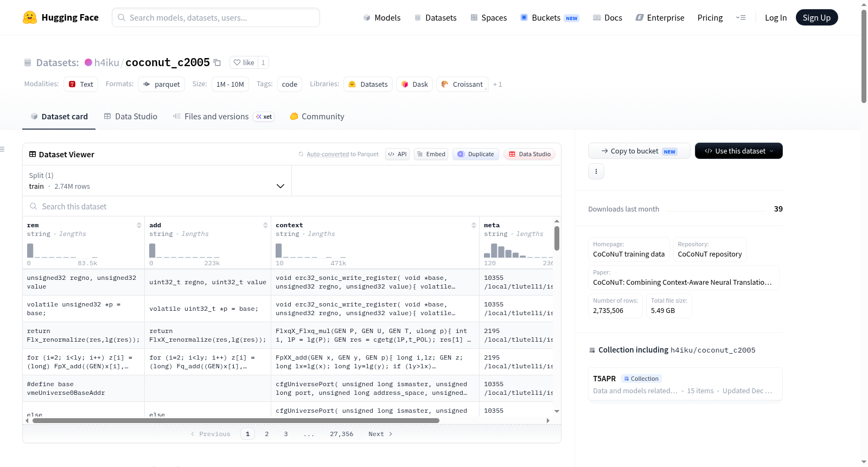Click the table horizontal scrollbar
This screenshot has width=868, height=467.
point(235,420)
